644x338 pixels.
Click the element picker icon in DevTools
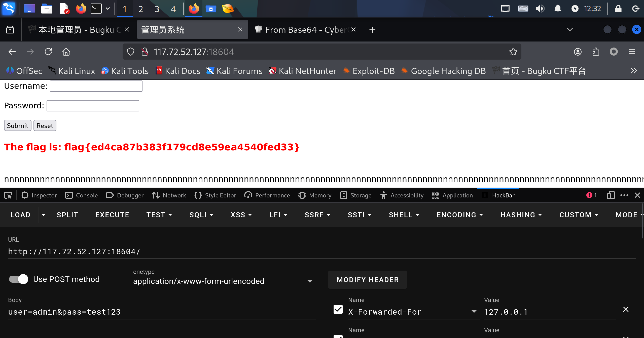coord(8,195)
